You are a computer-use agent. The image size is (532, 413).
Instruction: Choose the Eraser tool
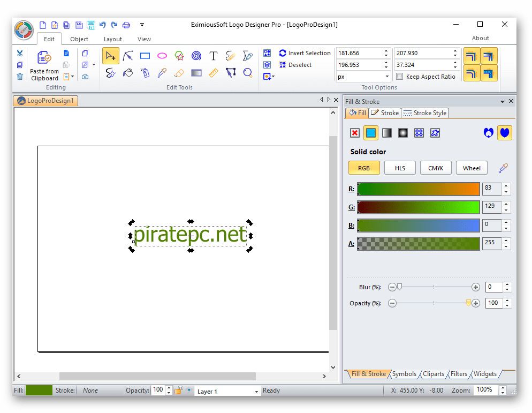pos(179,73)
